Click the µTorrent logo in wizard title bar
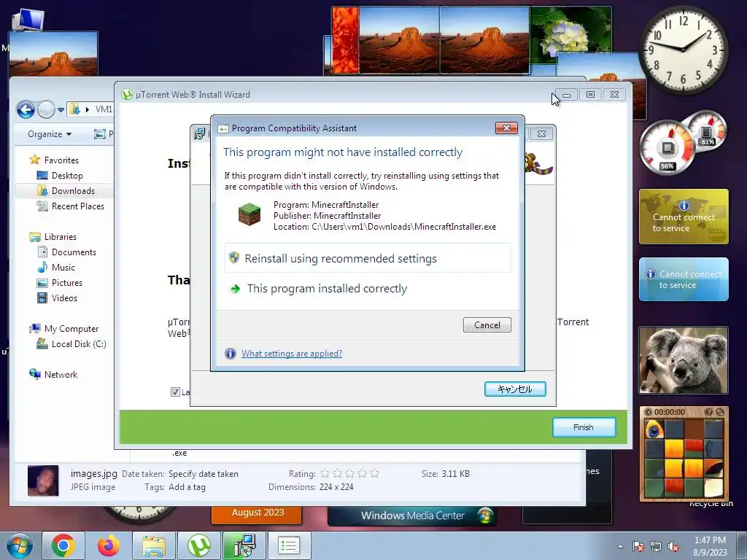Screen dimensions: 747x560 (x=127, y=94)
